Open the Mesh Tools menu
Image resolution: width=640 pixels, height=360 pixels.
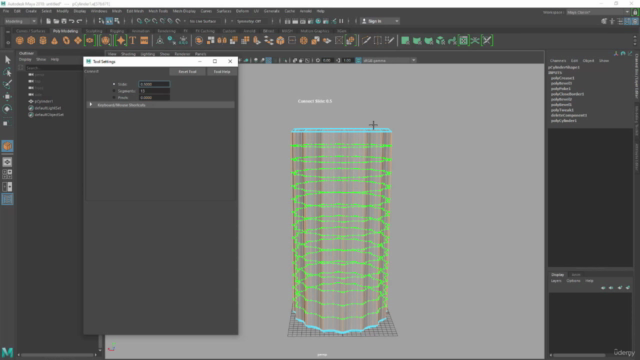point(158,11)
